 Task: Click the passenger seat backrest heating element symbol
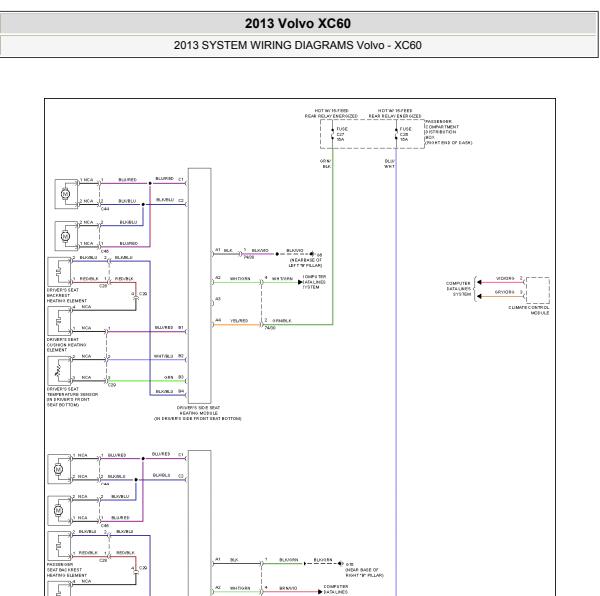pos(59,546)
